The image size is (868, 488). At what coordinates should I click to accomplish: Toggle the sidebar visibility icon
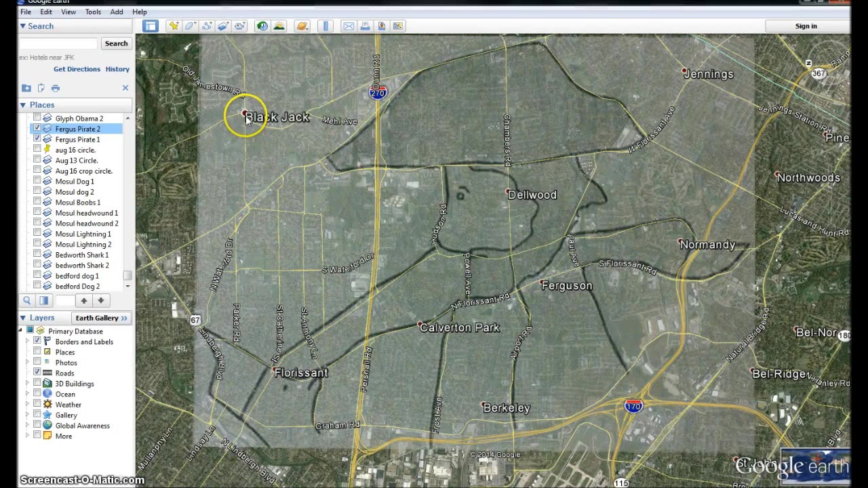click(x=151, y=26)
